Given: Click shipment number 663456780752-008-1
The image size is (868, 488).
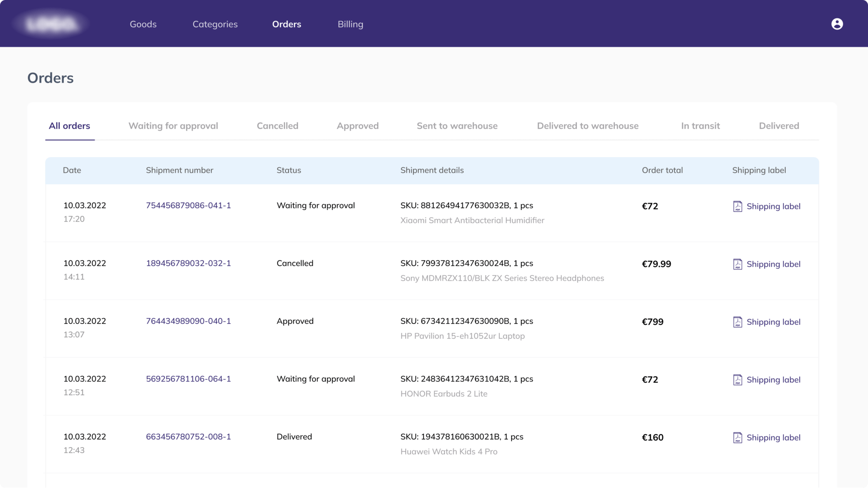Looking at the screenshot, I should point(188,437).
